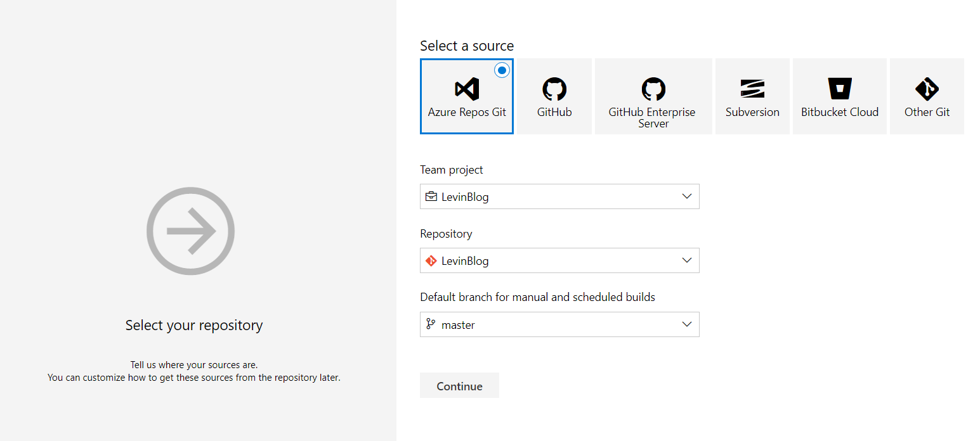Image resolution: width=980 pixels, height=441 pixels.
Task: Select the Other Git source icon
Action: pyautogui.click(x=927, y=89)
